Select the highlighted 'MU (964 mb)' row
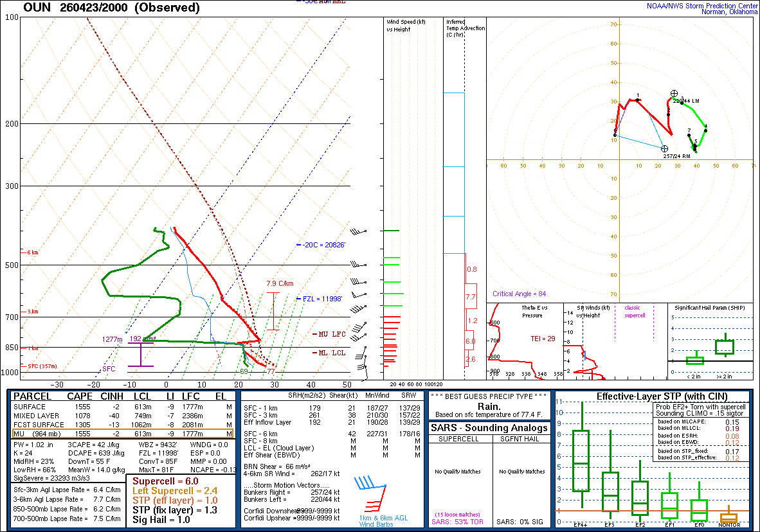 [123, 434]
